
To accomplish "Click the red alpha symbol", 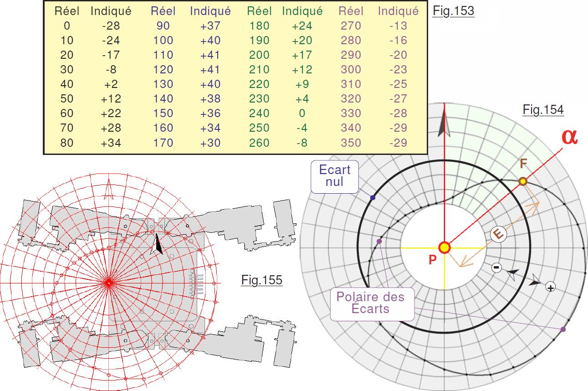I will pos(569,137).
